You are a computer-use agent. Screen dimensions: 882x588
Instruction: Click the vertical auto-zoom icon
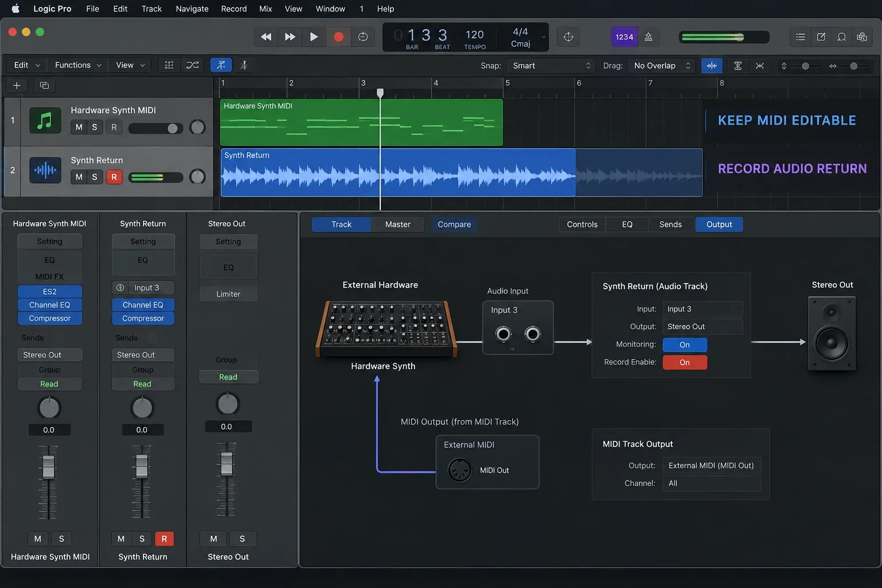pyautogui.click(x=738, y=65)
